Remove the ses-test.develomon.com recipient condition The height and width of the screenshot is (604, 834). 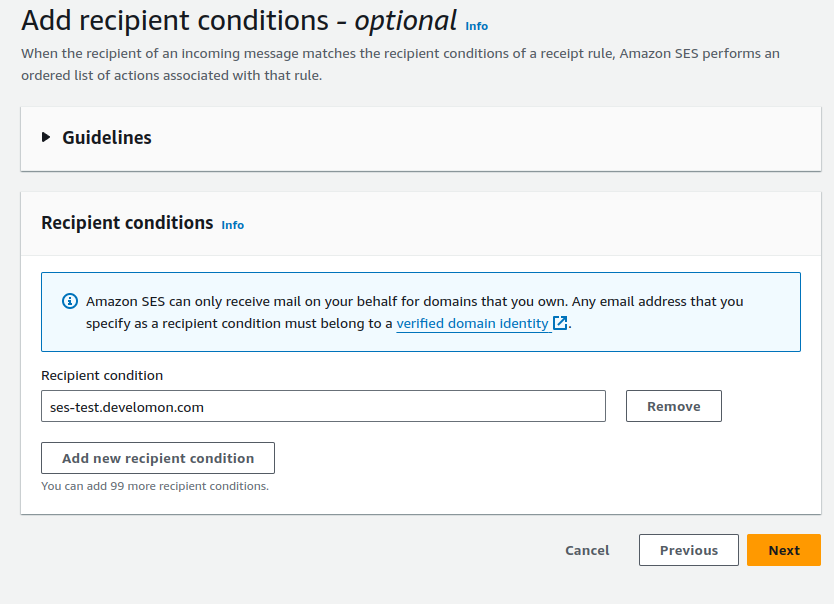click(x=673, y=406)
